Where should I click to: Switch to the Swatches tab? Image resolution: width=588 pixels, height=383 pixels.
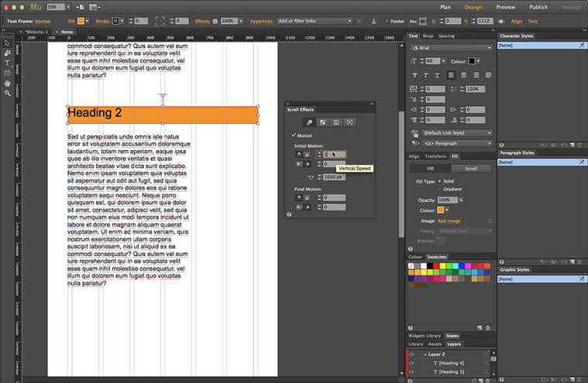(x=438, y=257)
